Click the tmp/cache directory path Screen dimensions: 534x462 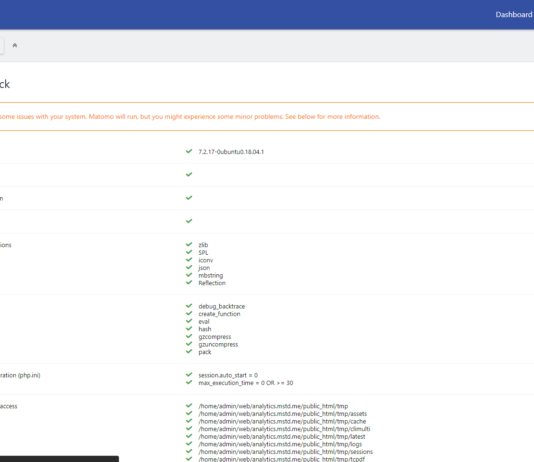point(282,421)
